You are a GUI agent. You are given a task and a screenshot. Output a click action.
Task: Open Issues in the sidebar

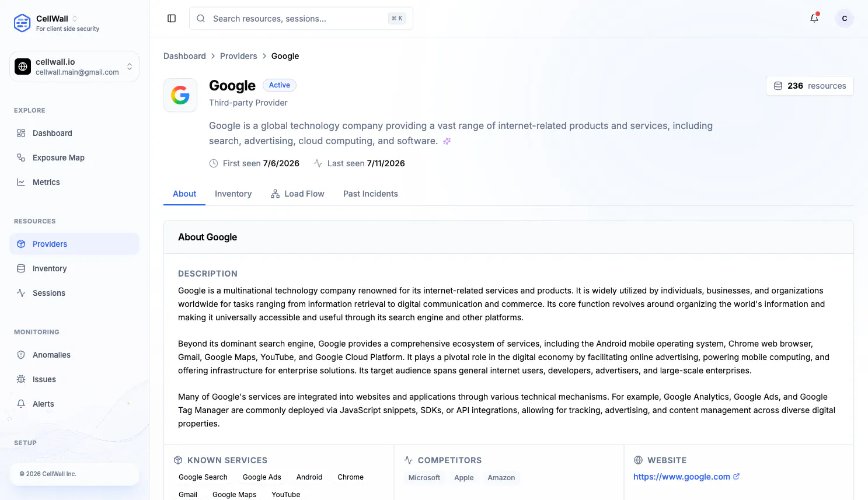74,379
